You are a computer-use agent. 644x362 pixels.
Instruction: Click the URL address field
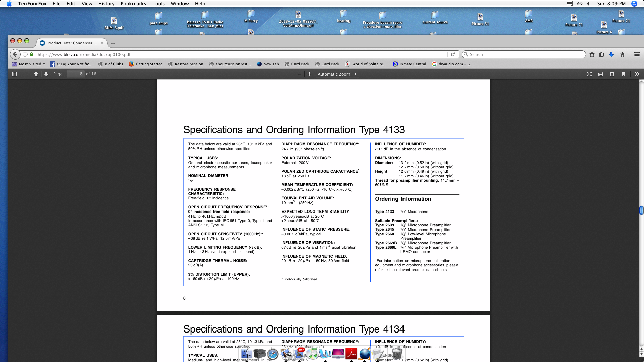coord(241,54)
